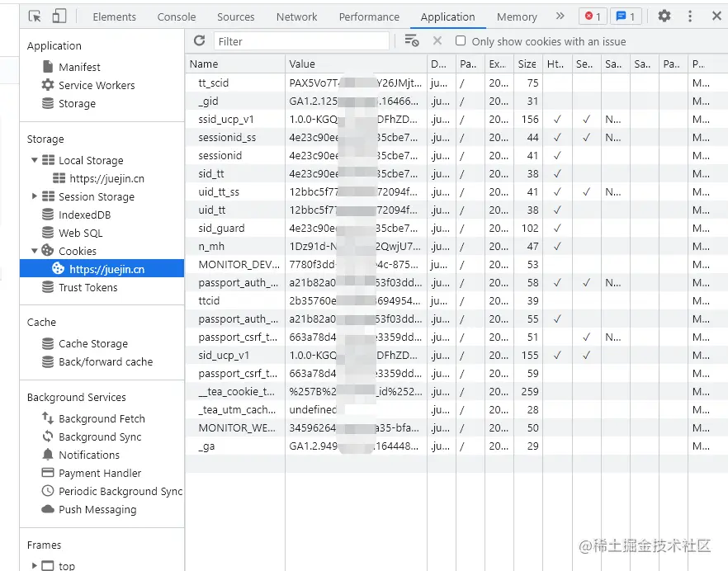728x571 pixels.
Task: Sort by the Value column header
Action: 356,64
